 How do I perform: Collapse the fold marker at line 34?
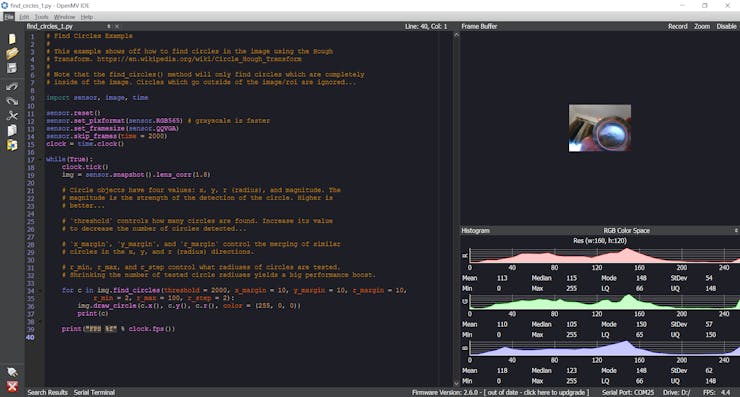coord(40,290)
